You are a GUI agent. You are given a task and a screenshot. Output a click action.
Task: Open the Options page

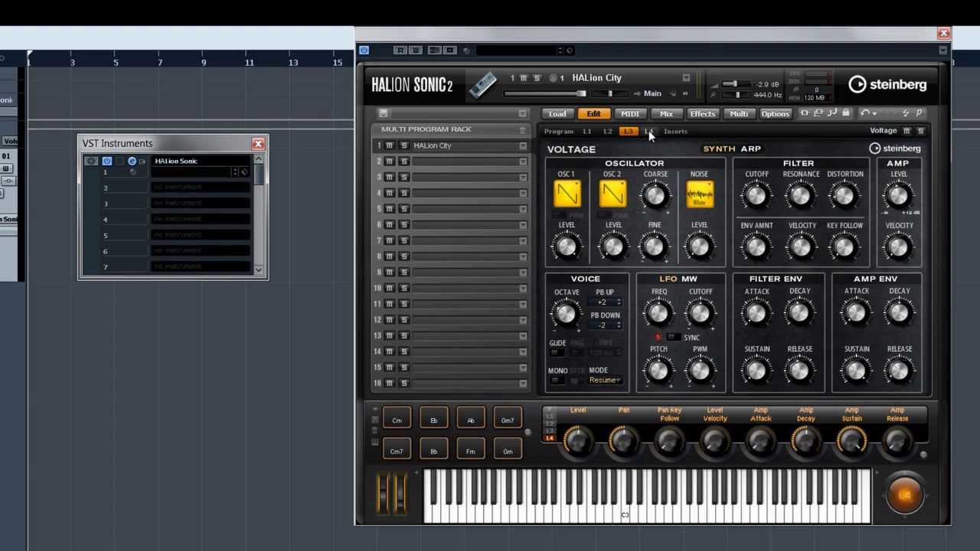pos(775,114)
